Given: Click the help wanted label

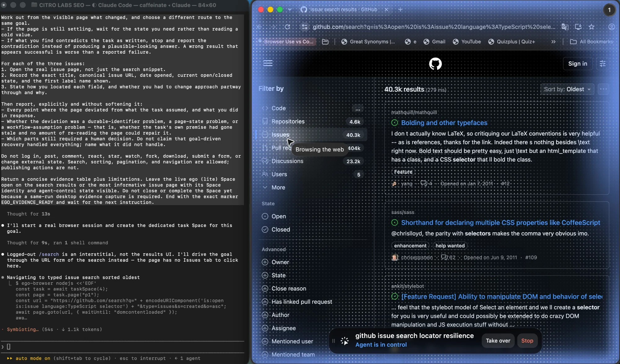Looking at the screenshot, I should (x=450, y=246).
